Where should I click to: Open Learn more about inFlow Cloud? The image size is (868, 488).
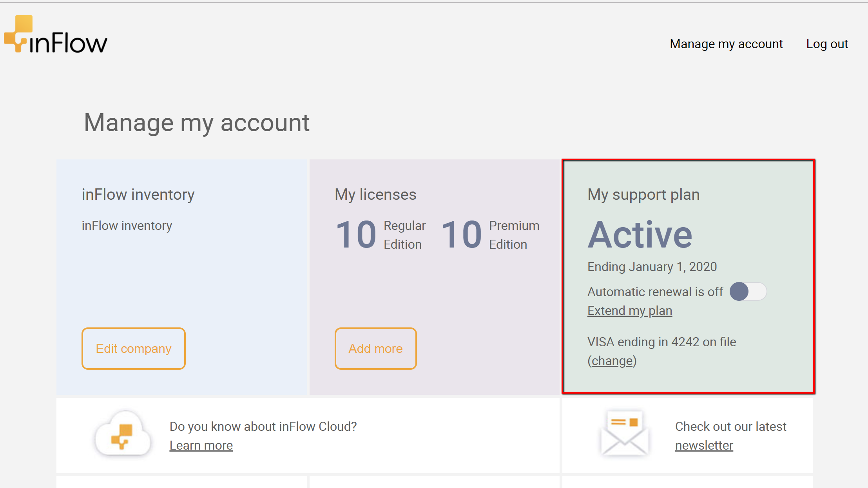(201, 445)
